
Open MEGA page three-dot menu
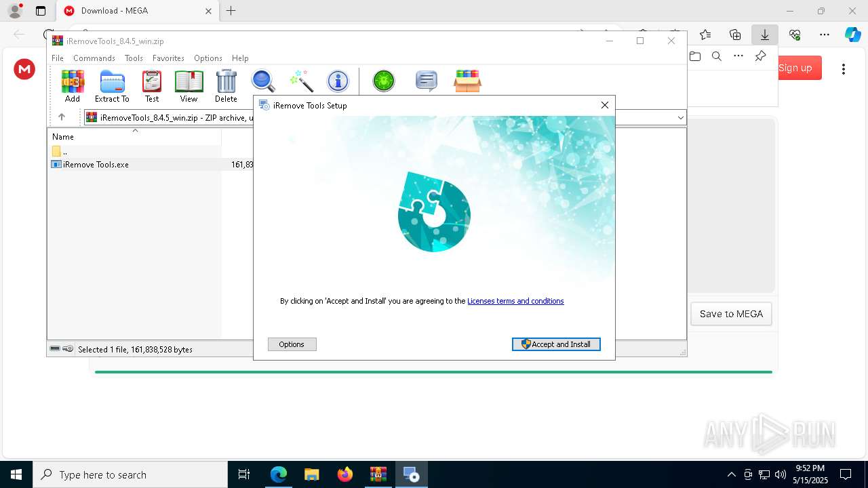point(844,68)
